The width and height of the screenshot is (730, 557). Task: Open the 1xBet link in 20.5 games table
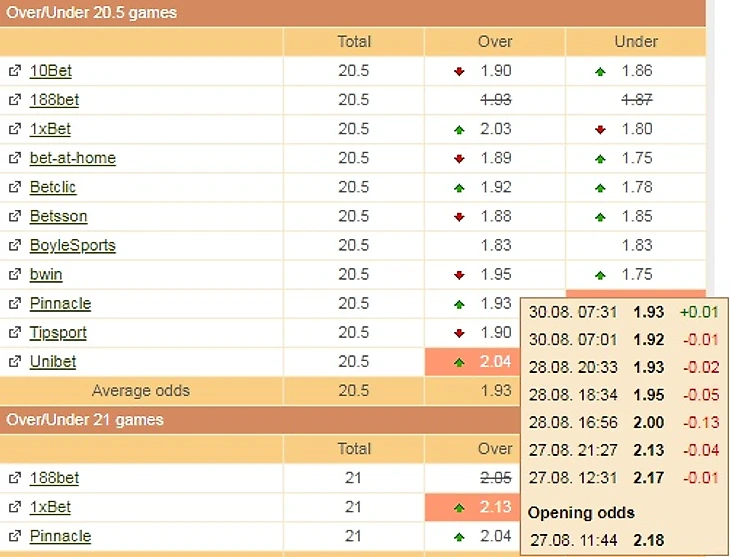click(x=50, y=129)
